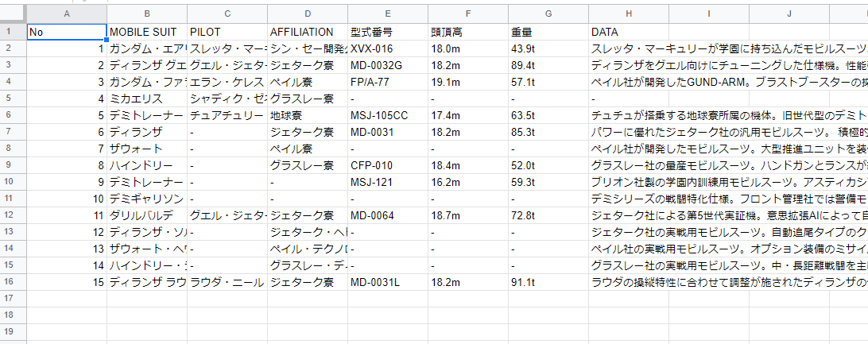This screenshot has height=344, width=868.
Task: Select the 'ザウォート' cell in row 8
Action: point(147,149)
